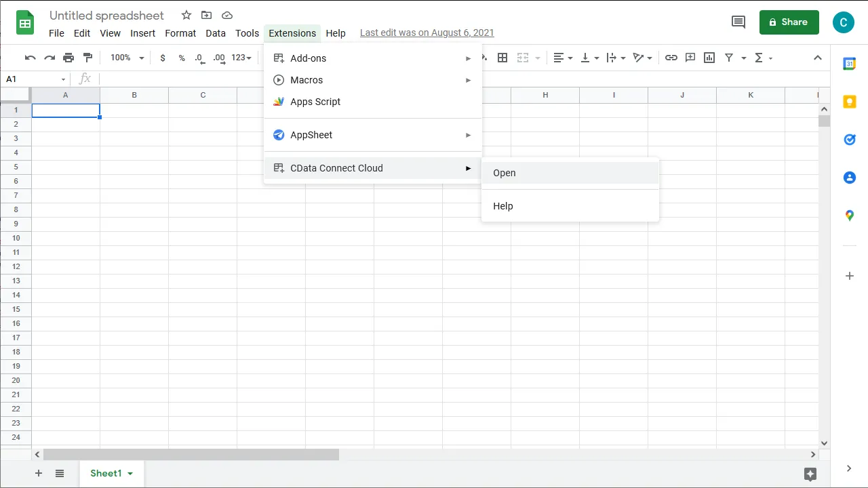Format as currency with dollar icon
This screenshot has width=868, height=488.
(x=163, y=58)
